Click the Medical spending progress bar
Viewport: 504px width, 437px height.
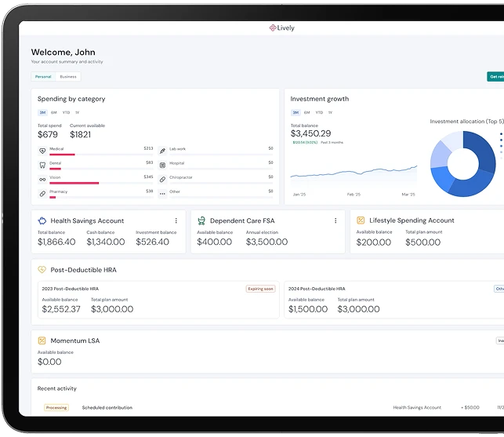[x=101, y=155]
